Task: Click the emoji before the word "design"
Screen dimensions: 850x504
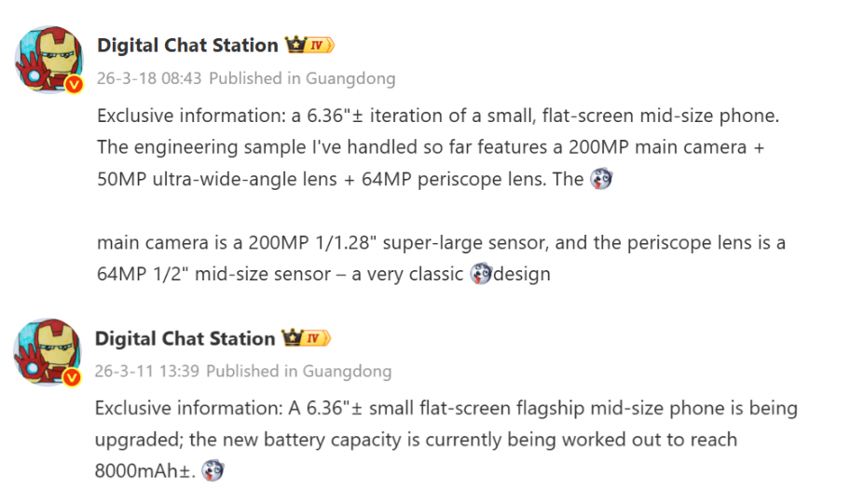Action: pyautogui.click(x=481, y=274)
